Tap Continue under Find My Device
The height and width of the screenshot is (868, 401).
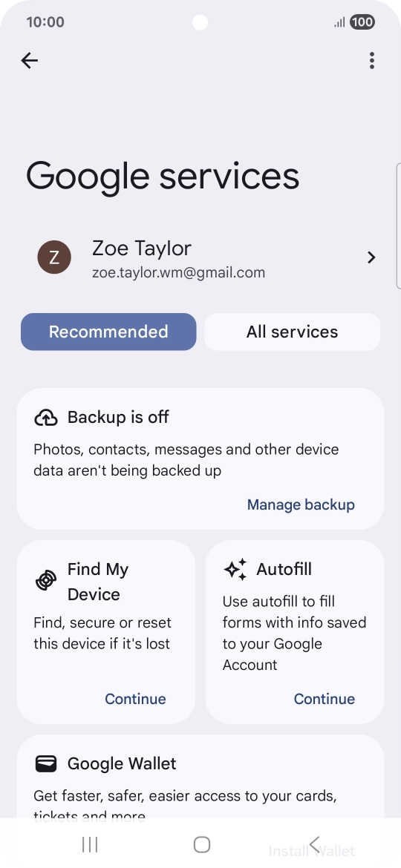point(135,699)
